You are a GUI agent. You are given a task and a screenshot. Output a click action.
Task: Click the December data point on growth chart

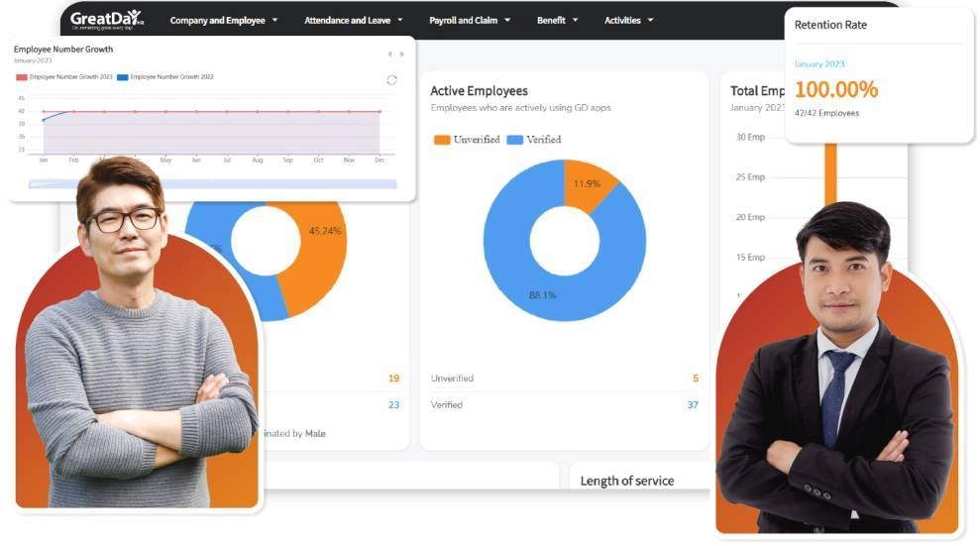tap(380, 112)
